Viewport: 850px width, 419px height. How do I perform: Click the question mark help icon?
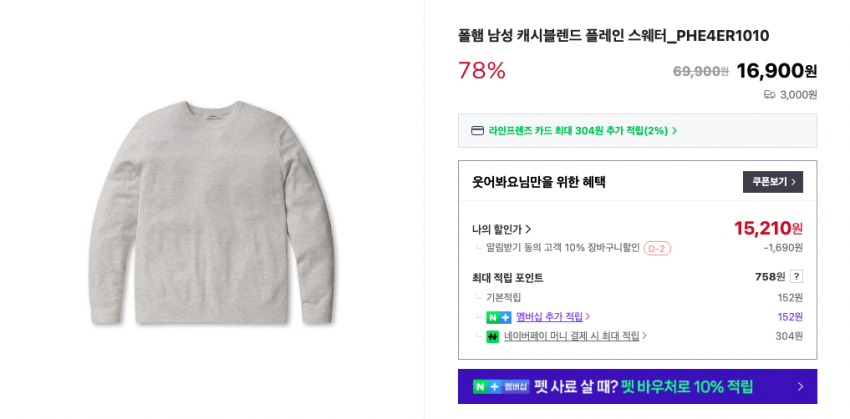pos(796,277)
